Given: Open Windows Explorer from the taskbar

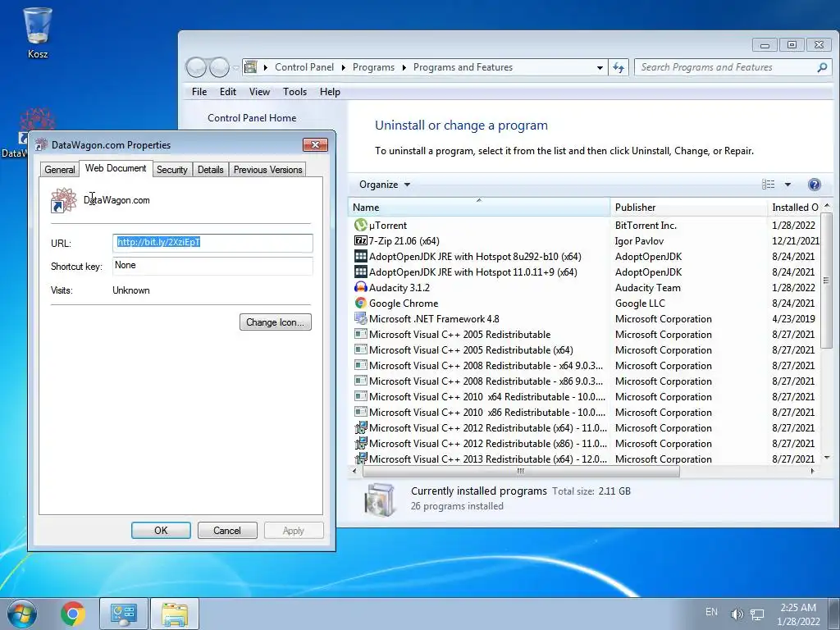Looking at the screenshot, I should [175, 614].
